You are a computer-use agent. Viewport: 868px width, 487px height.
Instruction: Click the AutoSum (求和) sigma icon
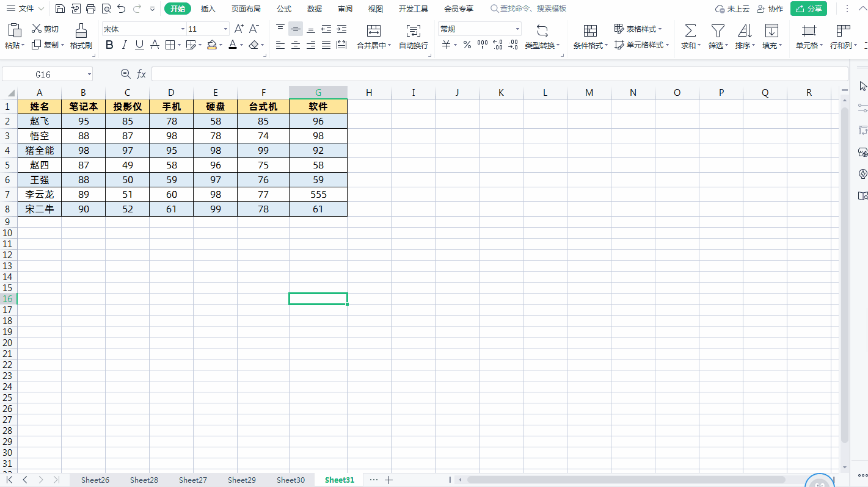coord(690,31)
